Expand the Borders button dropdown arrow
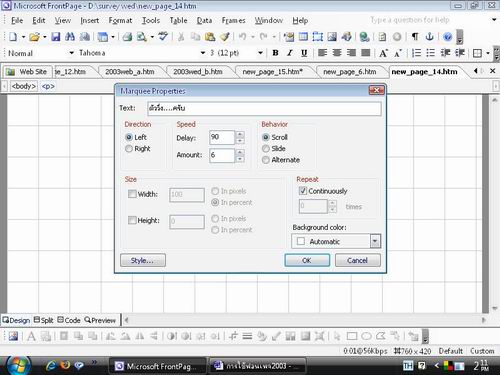The image size is (500, 375). point(488,53)
